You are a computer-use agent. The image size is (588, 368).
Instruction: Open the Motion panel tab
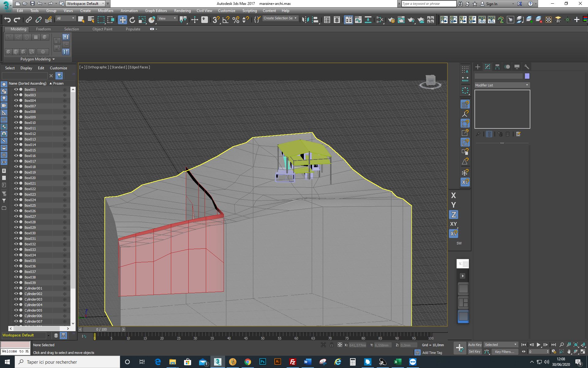point(507,67)
